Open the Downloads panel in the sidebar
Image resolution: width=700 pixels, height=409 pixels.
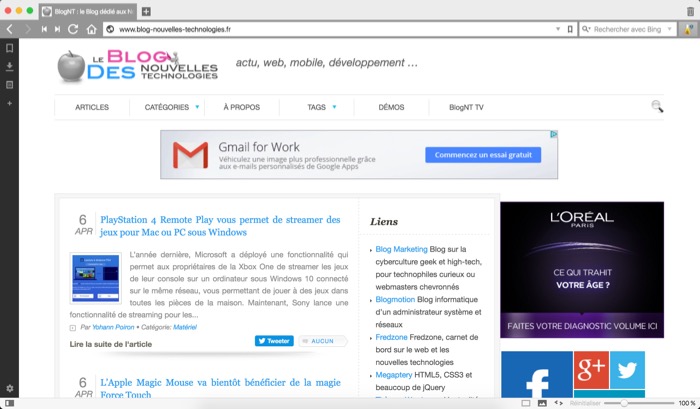click(x=9, y=67)
